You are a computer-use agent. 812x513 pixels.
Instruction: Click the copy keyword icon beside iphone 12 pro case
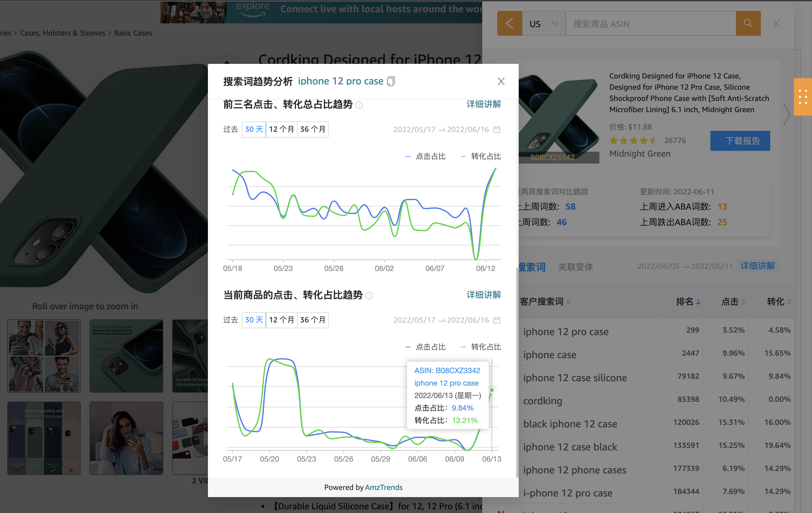[391, 81]
